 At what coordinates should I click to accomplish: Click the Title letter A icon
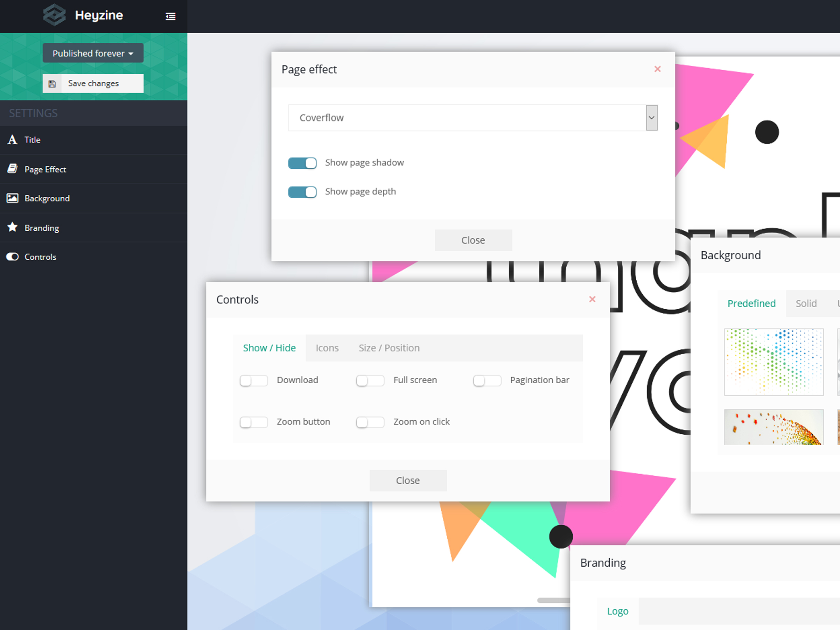click(x=13, y=140)
